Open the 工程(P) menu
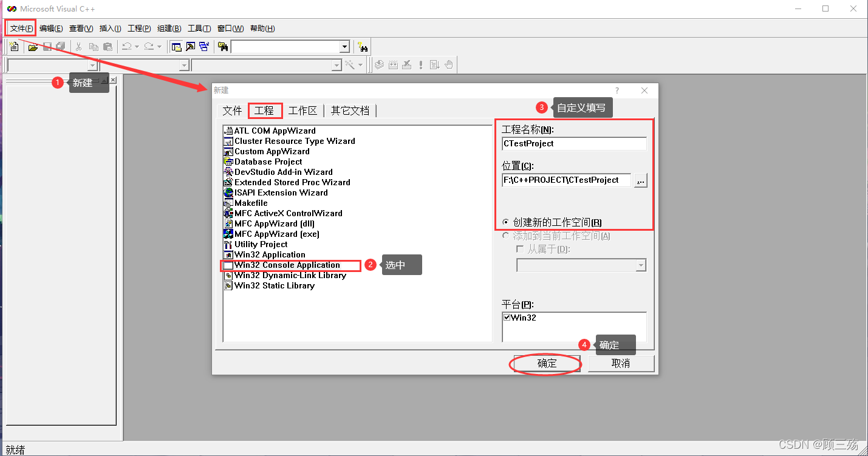868x456 pixels. (x=139, y=29)
